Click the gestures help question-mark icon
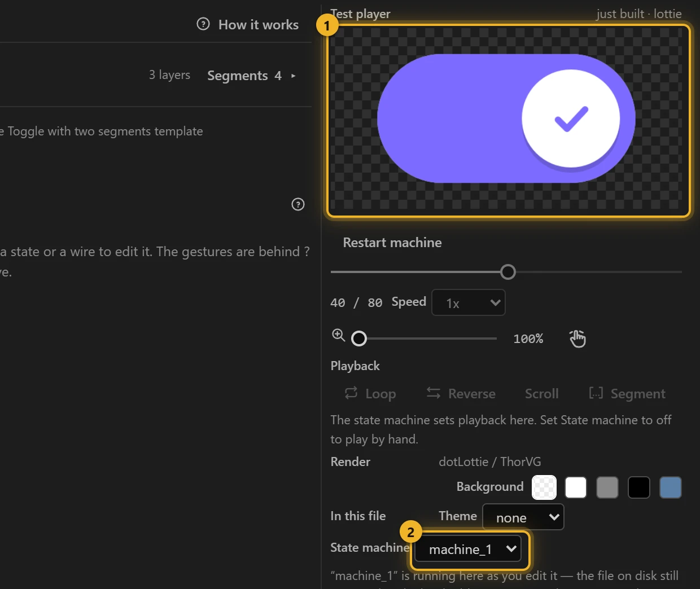Viewport: 700px width, 589px height. coord(298,204)
